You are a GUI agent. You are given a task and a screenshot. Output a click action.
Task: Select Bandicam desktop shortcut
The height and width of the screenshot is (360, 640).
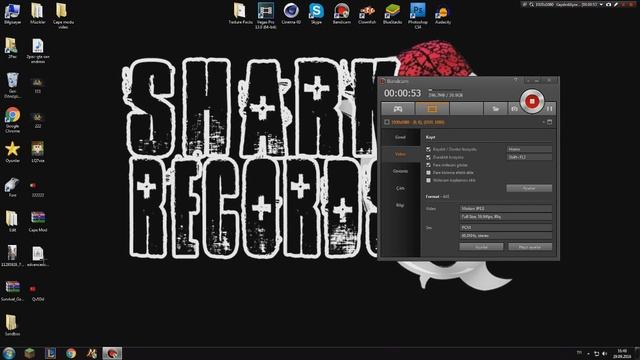pos(342,13)
